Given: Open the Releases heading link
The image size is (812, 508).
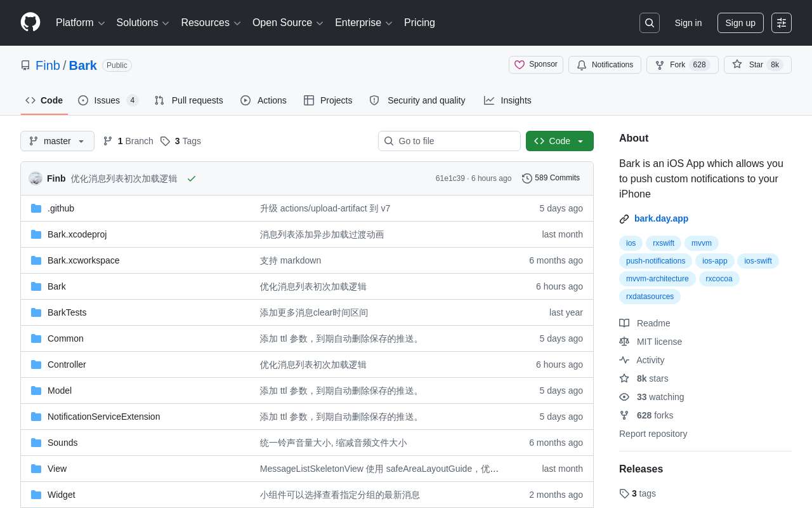Looking at the screenshot, I should [x=641, y=469].
